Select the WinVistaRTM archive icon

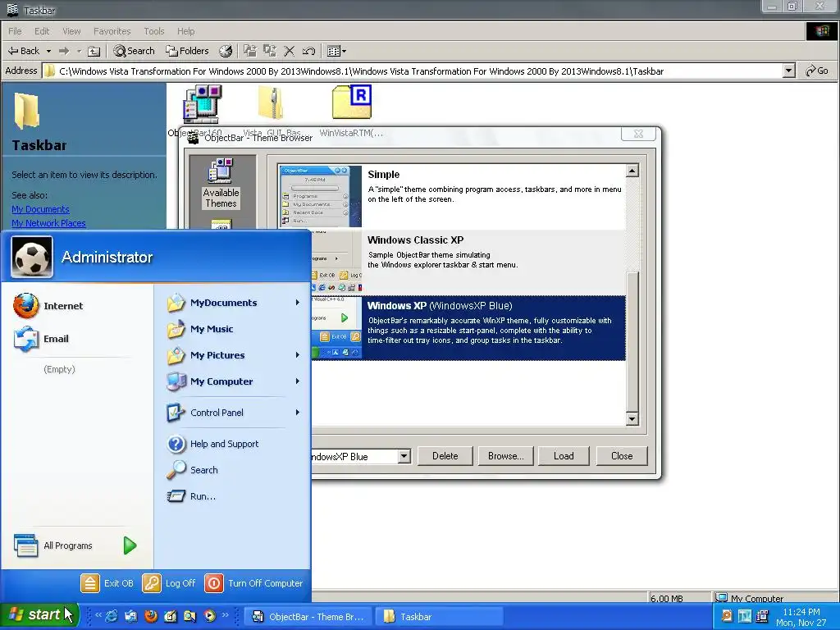tap(351, 102)
